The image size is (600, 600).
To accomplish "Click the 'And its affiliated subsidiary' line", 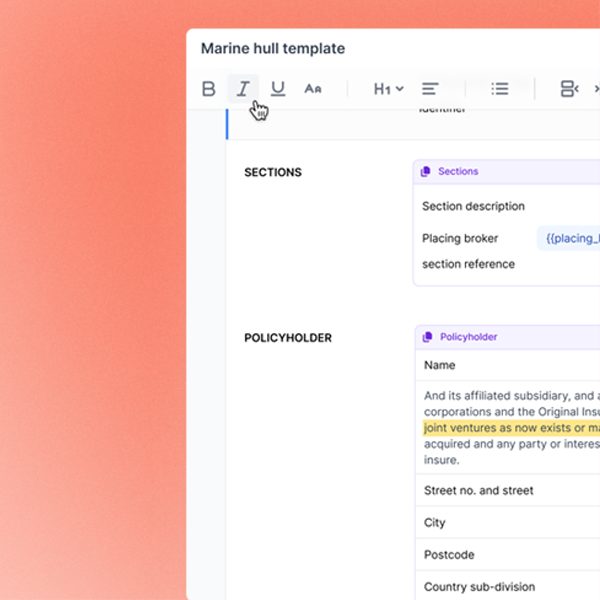I will 511,396.
